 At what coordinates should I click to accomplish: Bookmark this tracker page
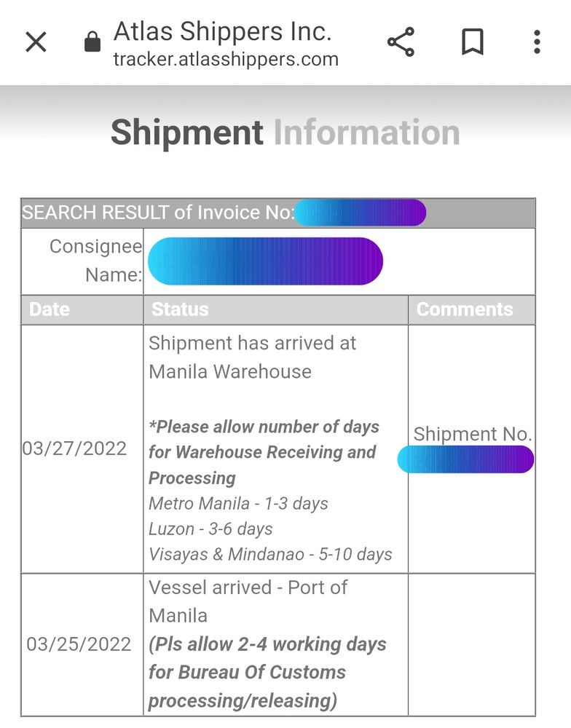tap(473, 41)
